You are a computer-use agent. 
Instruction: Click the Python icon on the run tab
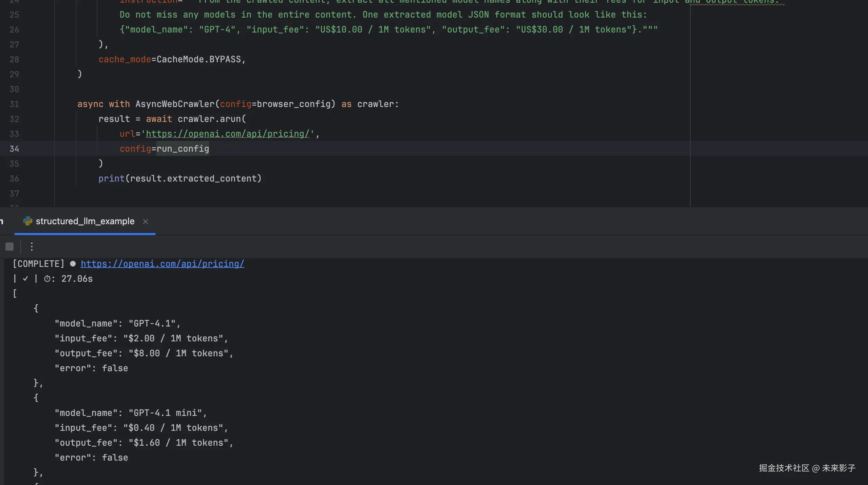coord(27,221)
